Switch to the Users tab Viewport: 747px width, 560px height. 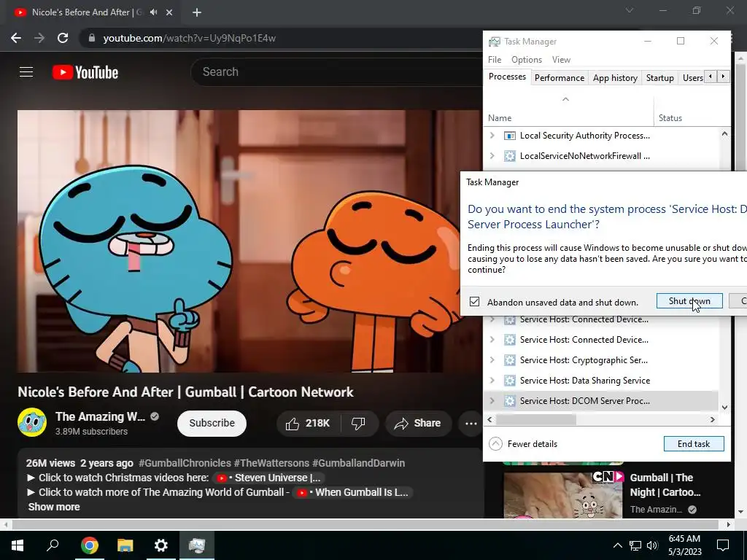pyautogui.click(x=692, y=77)
